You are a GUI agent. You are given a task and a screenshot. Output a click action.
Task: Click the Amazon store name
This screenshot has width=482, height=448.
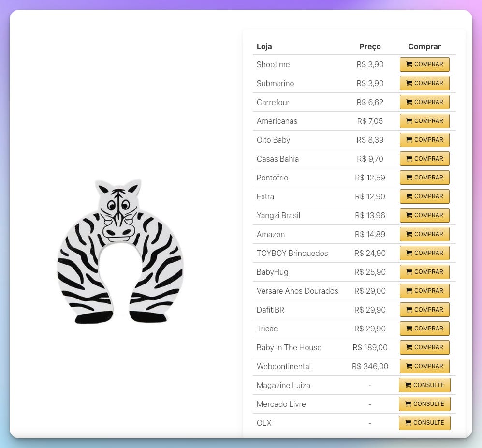271,234
